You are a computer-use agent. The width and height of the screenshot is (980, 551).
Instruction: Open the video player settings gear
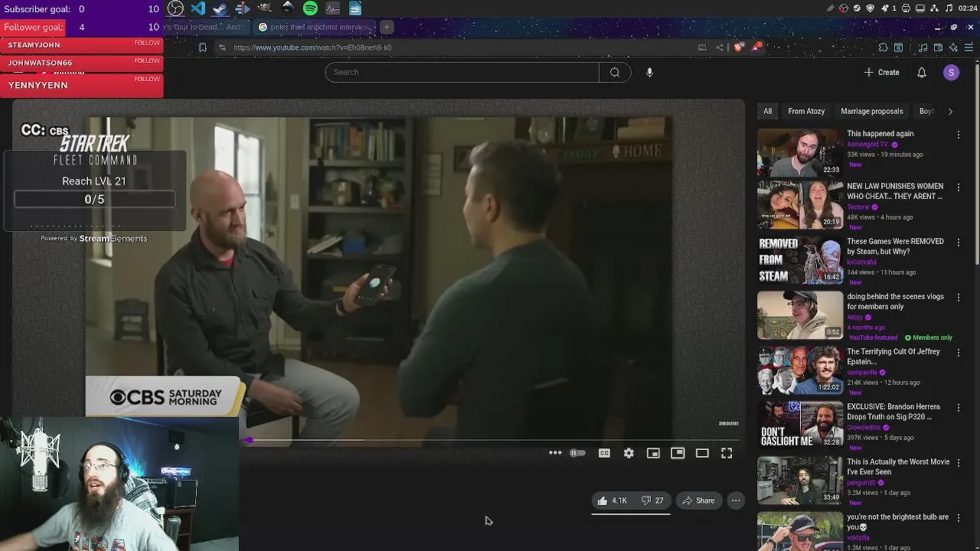[x=629, y=453]
